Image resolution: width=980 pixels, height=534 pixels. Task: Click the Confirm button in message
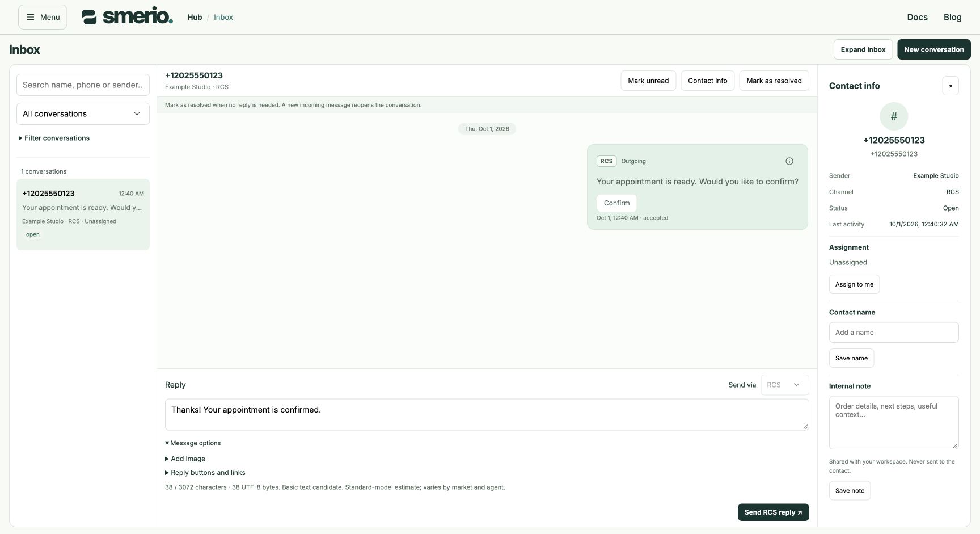tap(616, 203)
